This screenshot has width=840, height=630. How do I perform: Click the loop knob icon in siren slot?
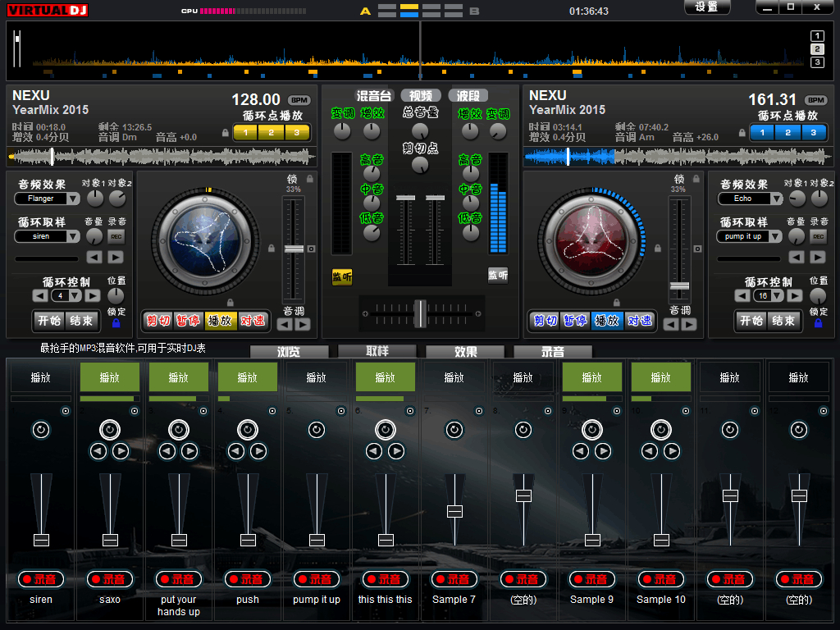(x=41, y=430)
